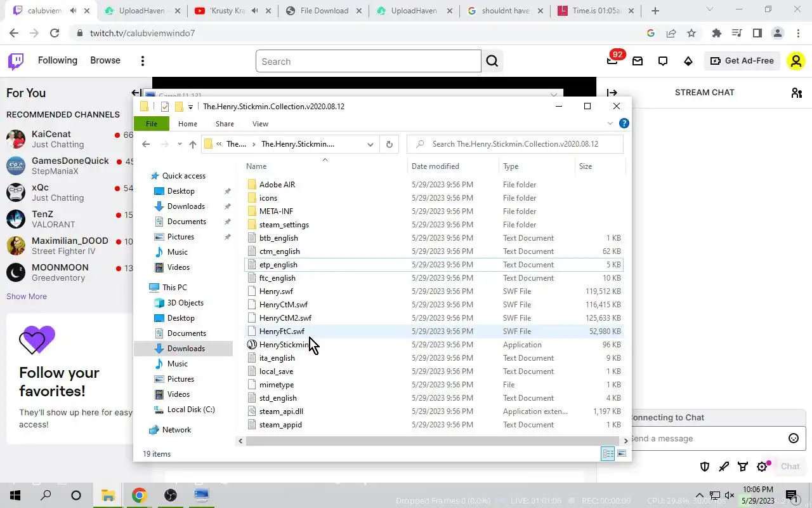
Task: Expand the Explorer address bar history dropdown
Action: pos(370,144)
